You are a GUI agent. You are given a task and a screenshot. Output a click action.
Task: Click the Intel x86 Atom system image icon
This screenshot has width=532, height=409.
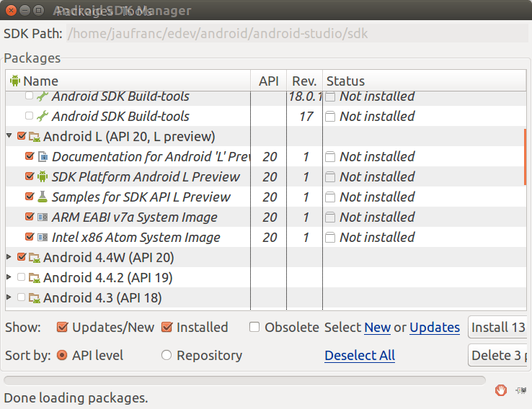(x=43, y=237)
